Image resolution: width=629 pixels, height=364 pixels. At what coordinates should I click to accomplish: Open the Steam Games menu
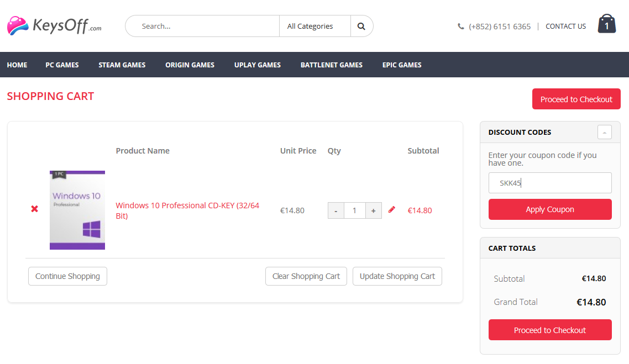pos(122,65)
